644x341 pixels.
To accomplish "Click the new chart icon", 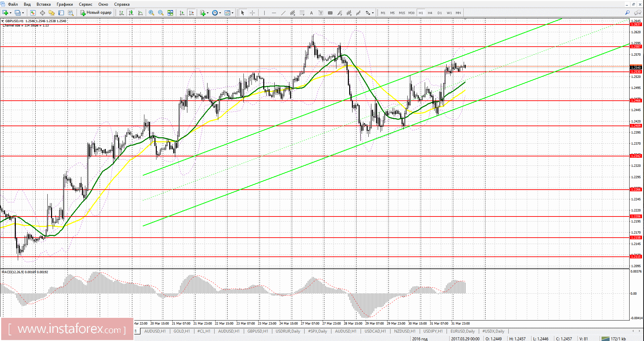I will [5, 13].
